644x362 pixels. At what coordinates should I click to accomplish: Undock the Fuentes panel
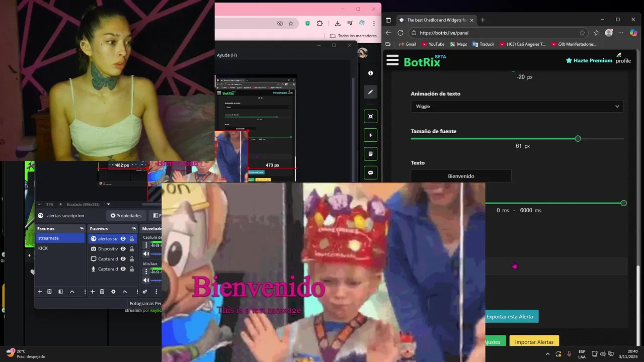(134, 229)
